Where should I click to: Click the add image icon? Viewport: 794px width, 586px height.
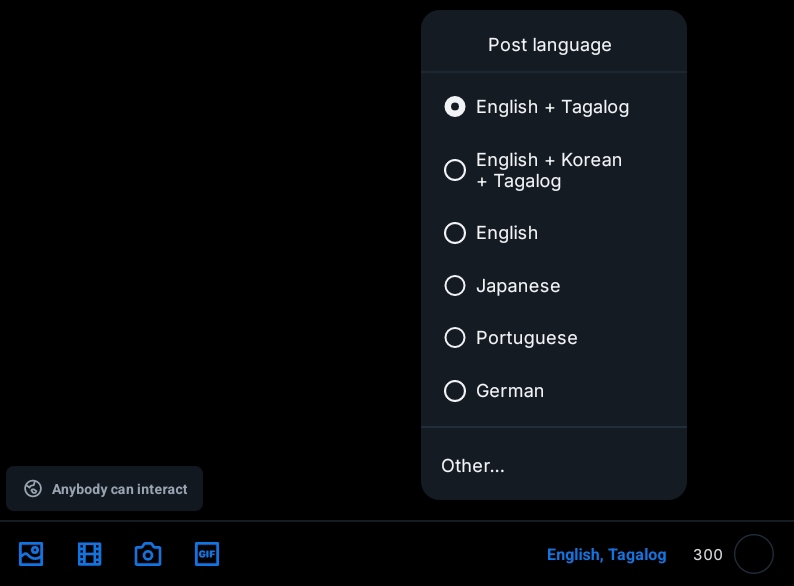tap(31, 554)
